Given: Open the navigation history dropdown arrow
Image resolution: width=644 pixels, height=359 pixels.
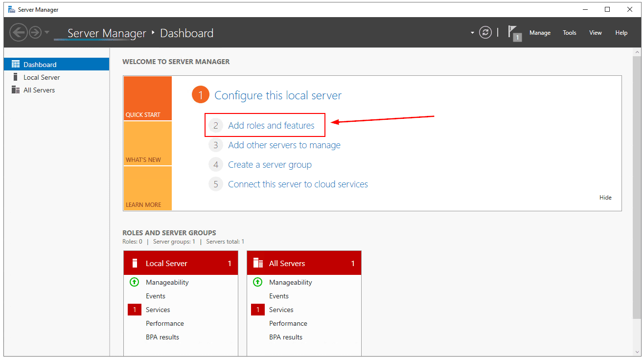Looking at the screenshot, I should (x=47, y=32).
